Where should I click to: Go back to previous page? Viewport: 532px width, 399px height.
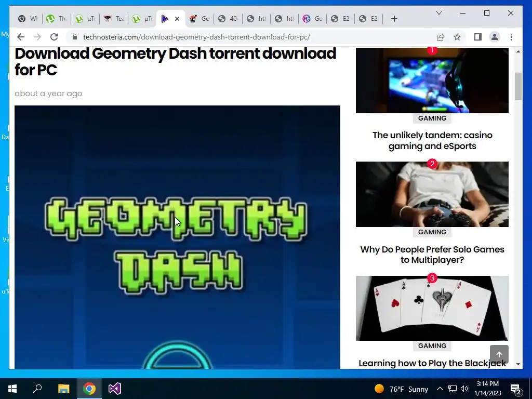tap(21, 37)
